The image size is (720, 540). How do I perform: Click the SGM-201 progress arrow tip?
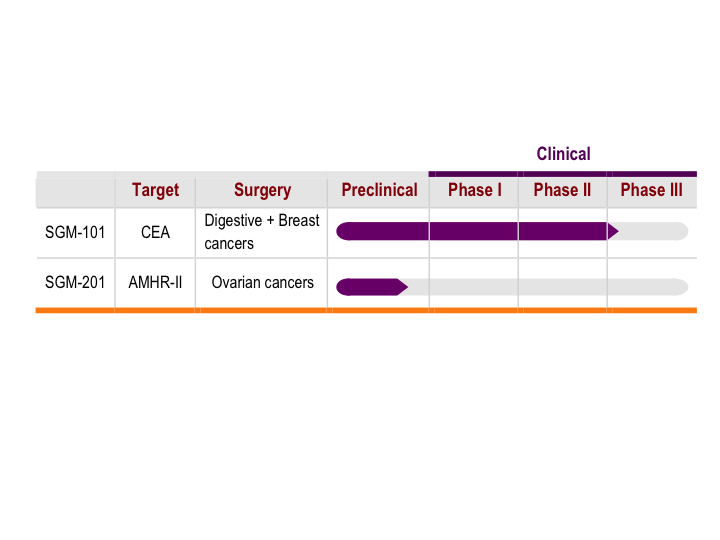tap(403, 287)
